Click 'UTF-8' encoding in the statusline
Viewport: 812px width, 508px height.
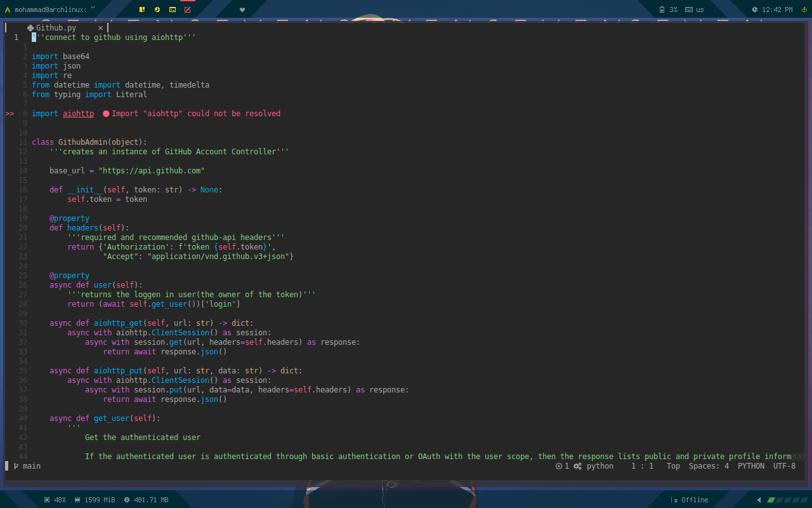(784, 466)
